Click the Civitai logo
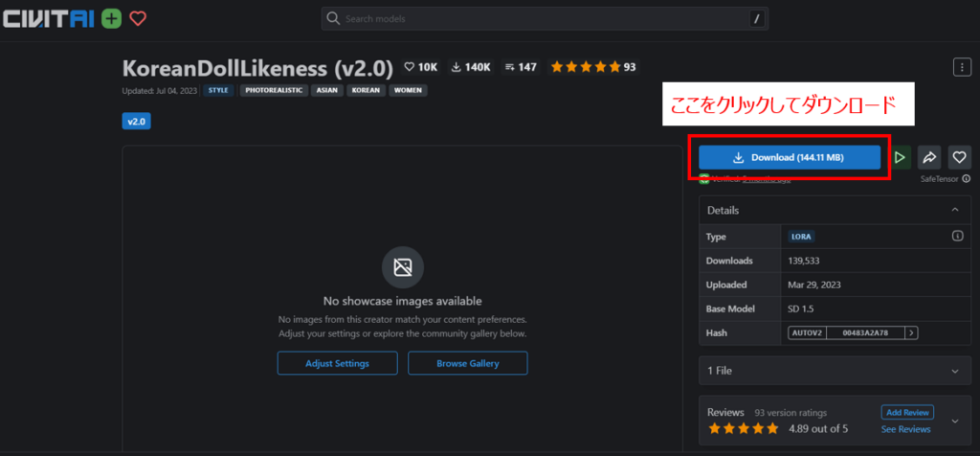The width and height of the screenshot is (980, 456). pos(48,19)
